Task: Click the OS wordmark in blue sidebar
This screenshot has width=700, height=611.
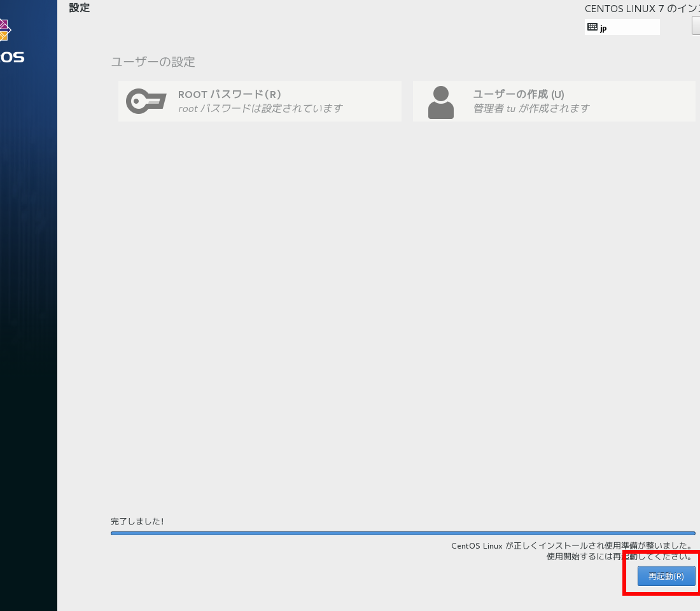Action: pos(12,57)
